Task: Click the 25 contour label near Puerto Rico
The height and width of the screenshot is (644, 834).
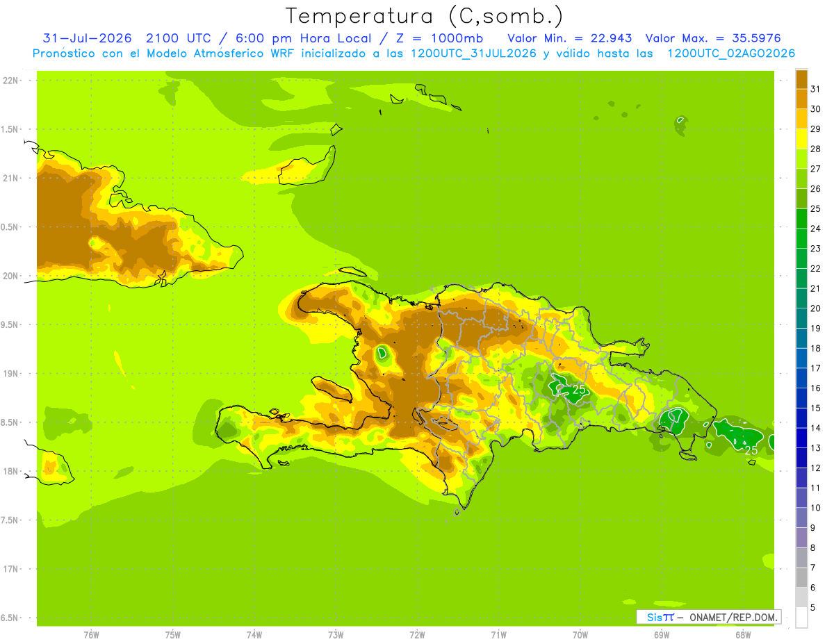Action: click(x=751, y=450)
